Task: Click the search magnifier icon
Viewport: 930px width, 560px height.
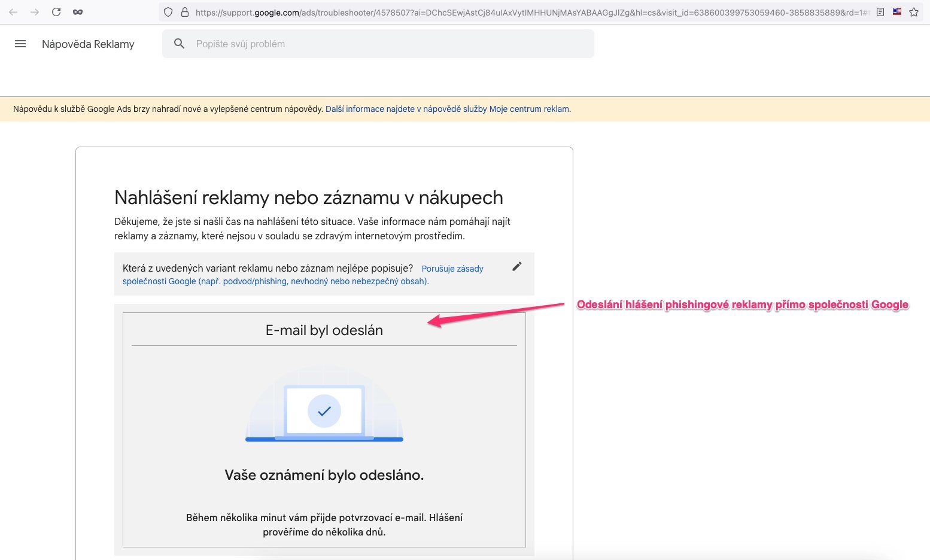Action: 179,44
